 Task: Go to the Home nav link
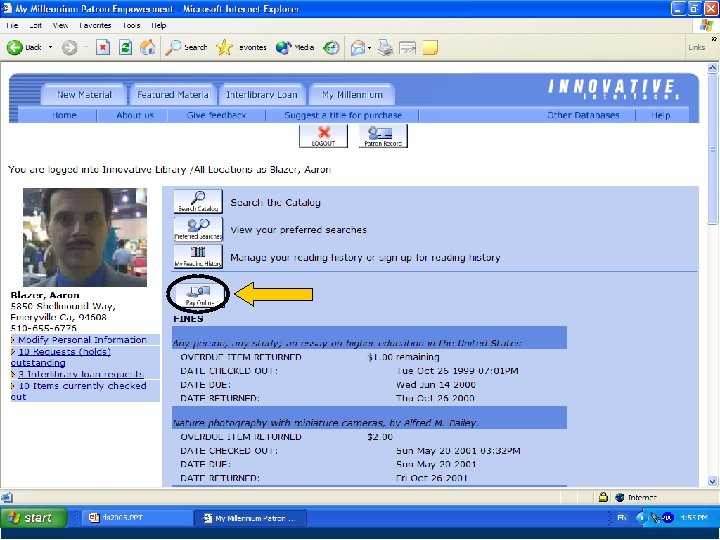click(64, 115)
